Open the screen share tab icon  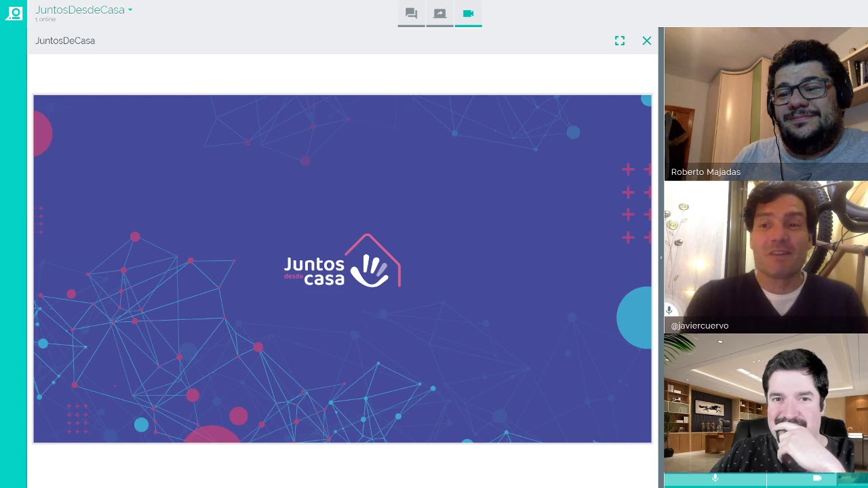pos(439,14)
